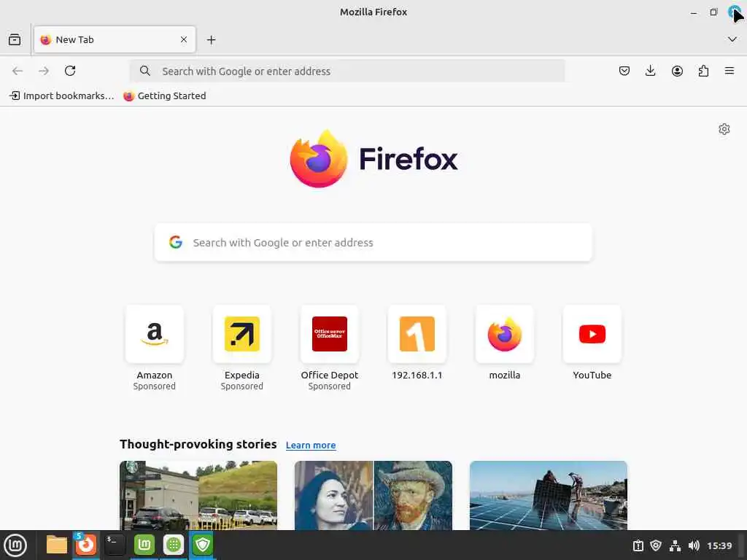Open green grid taskbar app
The height and width of the screenshot is (560, 747).
click(174, 545)
